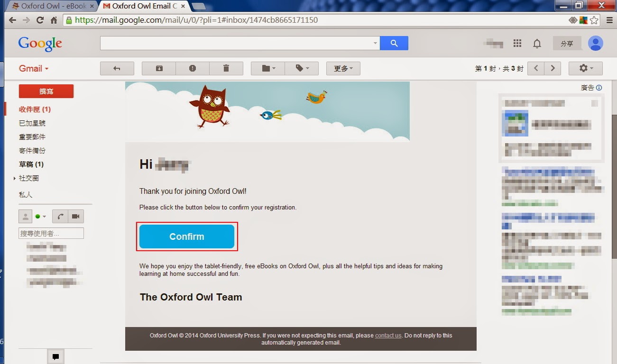
Task: Open 寄件備份 sent mail
Action: click(x=32, y=150)
